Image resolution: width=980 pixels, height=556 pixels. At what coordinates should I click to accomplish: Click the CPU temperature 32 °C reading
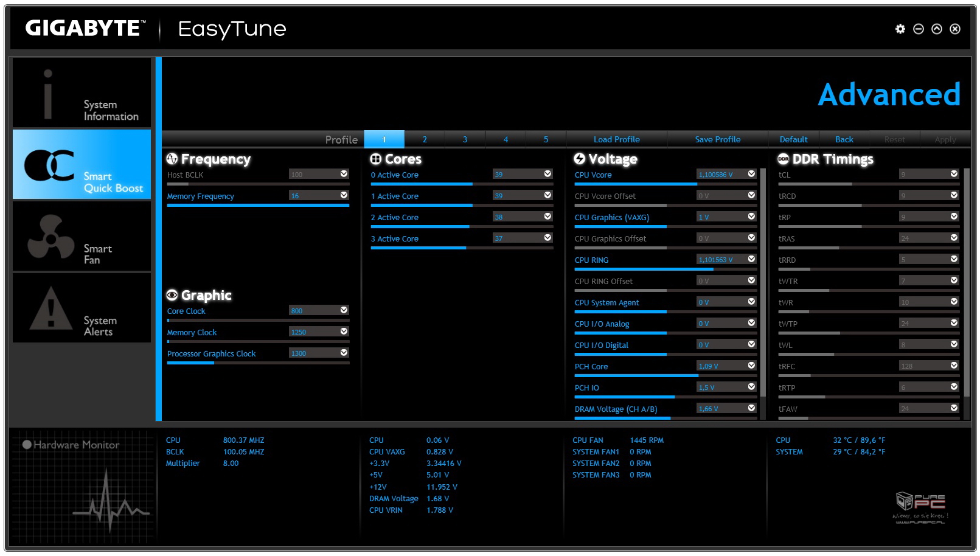coord(830,440)
